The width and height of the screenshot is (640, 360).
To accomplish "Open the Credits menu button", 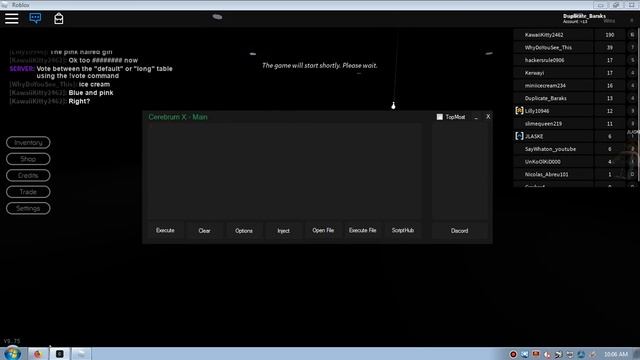I will (x=28, y=176).
